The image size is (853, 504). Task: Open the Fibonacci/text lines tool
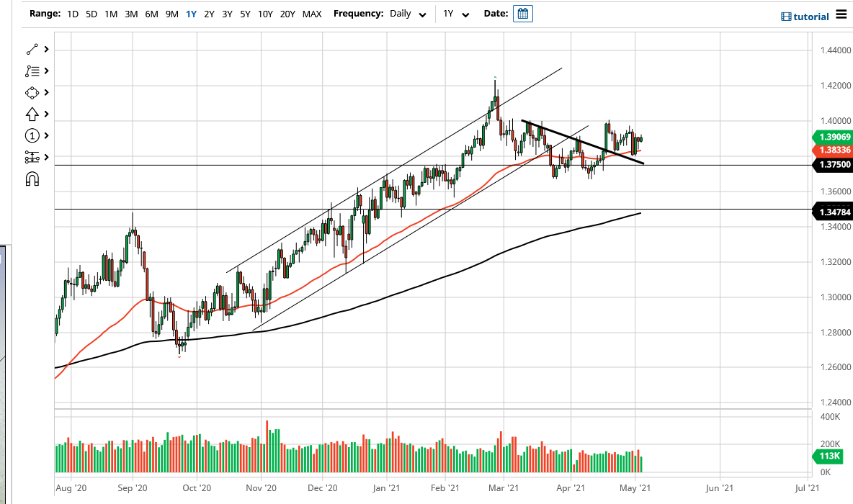coord(32,71)
